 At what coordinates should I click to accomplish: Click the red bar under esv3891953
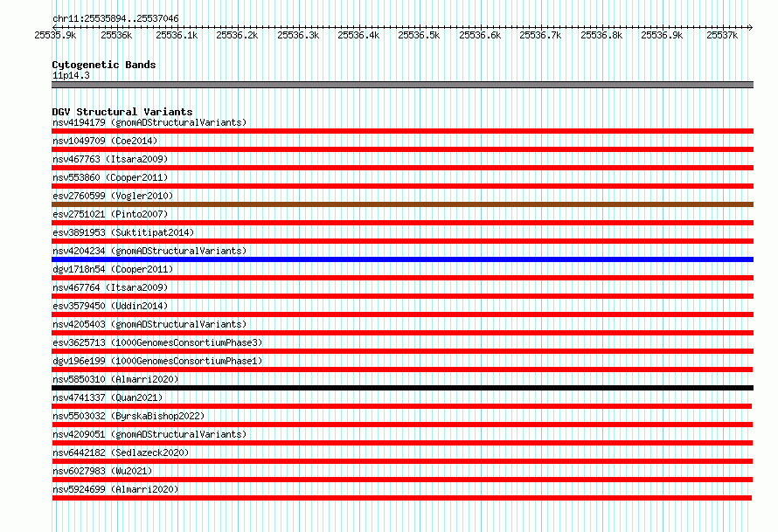tap(402, 241)
